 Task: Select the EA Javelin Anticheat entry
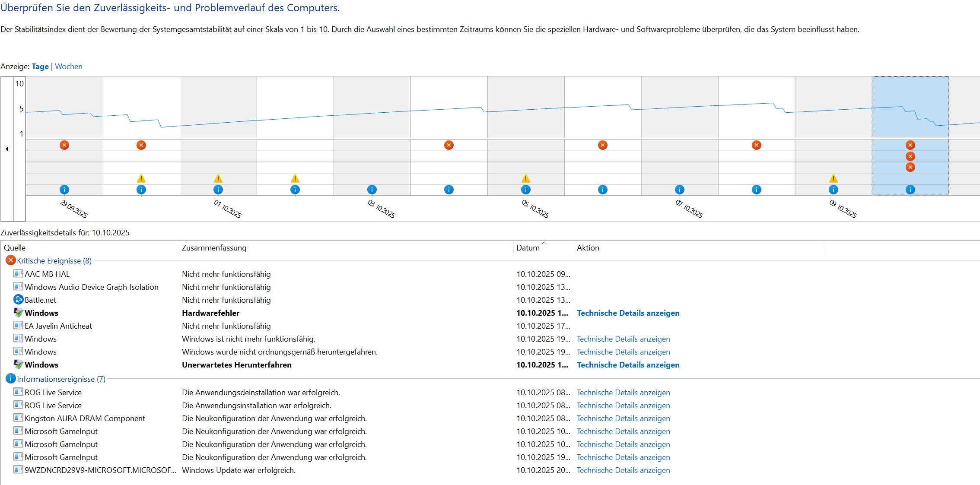point(58,326)
